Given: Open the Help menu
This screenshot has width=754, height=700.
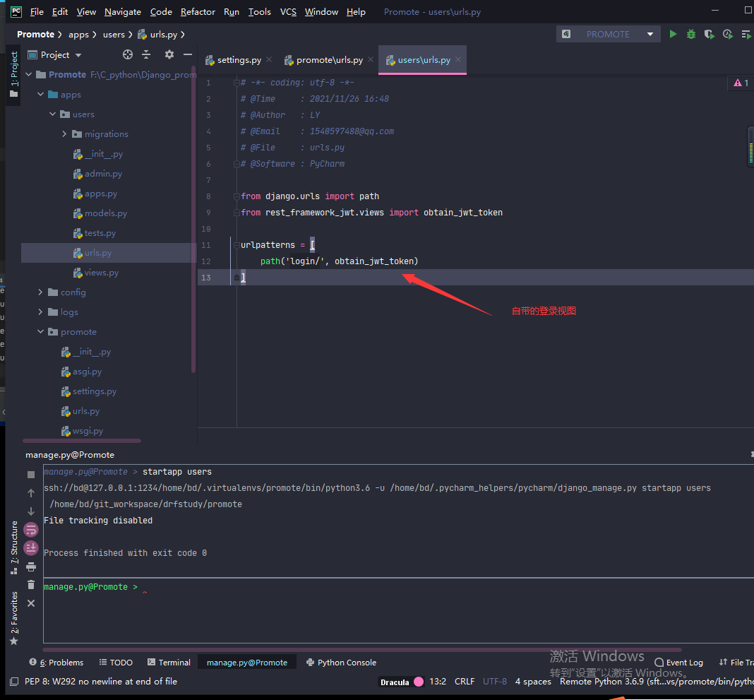Looking at the screenshot, I should point(356,11).
